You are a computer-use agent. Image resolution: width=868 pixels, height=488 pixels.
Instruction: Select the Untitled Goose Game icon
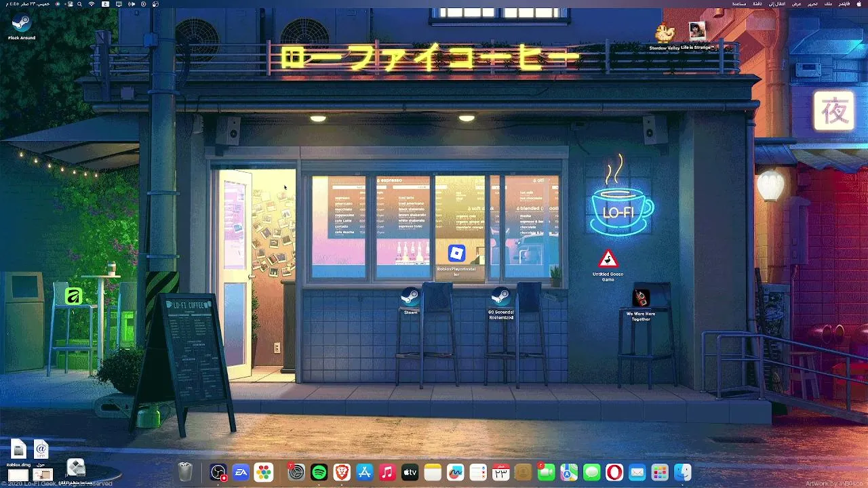click(608, 259)
